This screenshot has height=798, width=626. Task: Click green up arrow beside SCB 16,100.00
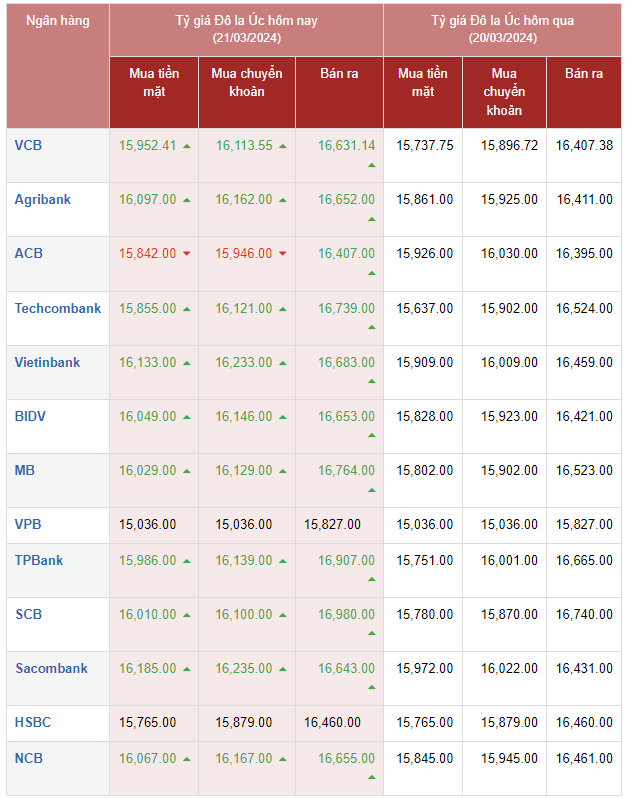[x=283, y=616]
